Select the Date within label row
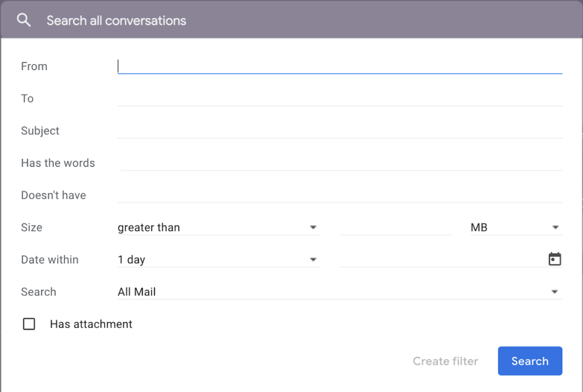The image size is (583, 392). click(x=50, y=259)
